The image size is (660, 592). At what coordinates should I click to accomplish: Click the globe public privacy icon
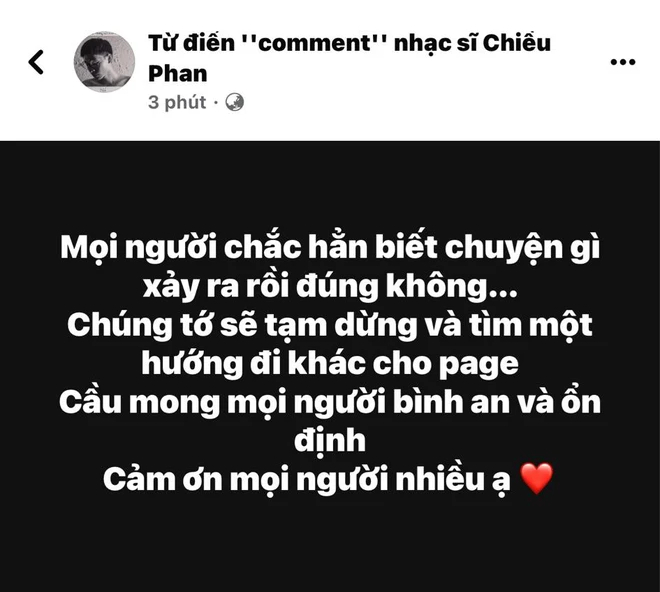click(234, 102)
